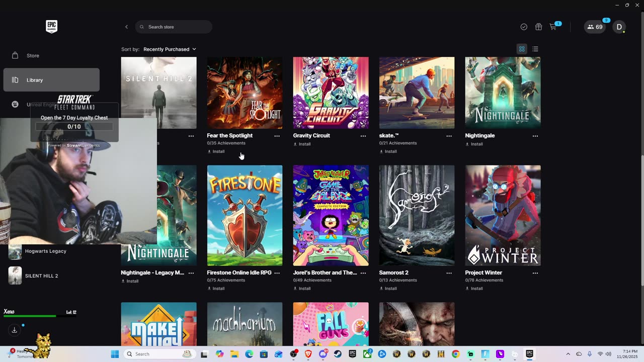Screen dimensions: 644x362
Task: Click the Fall Guys cover art
Action: tap(331, 324)
